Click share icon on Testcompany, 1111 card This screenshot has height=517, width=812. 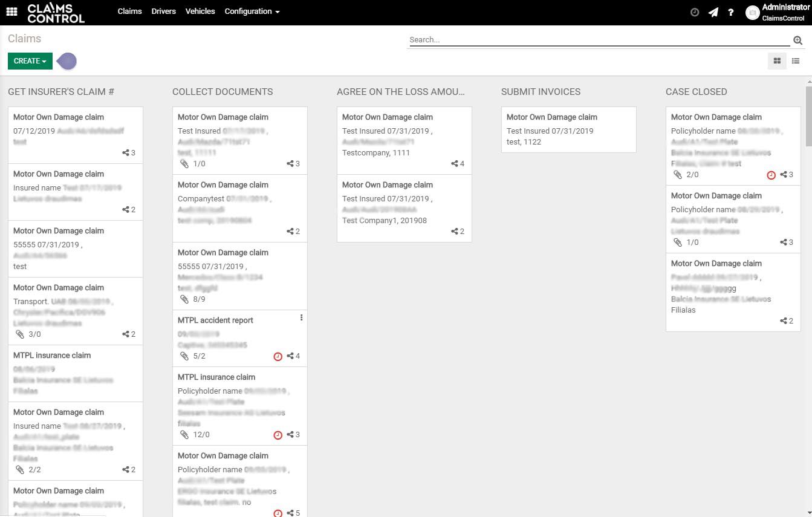pyautogui.click(x=455, y=164)
